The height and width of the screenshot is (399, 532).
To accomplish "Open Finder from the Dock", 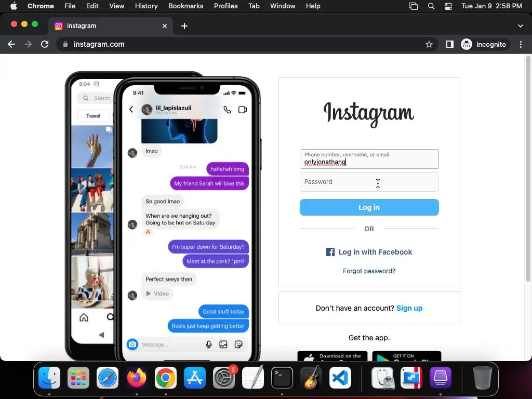I will coord(49,378).
